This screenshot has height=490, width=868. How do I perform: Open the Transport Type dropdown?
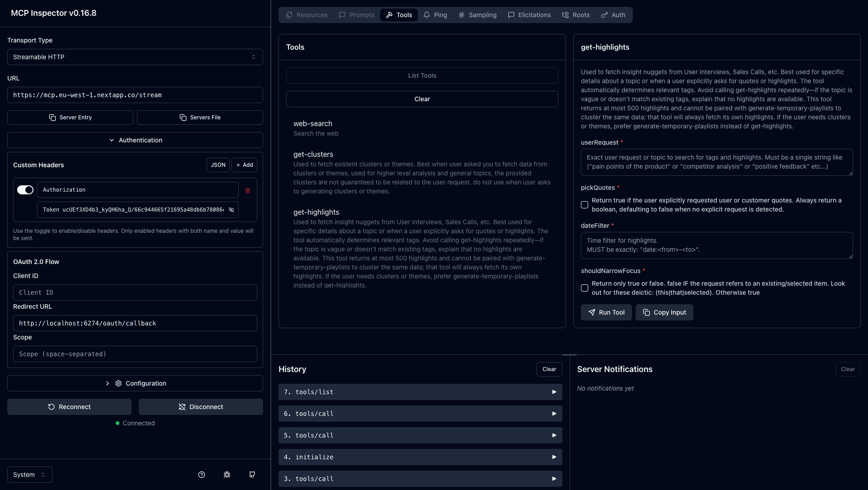(135, 57)
